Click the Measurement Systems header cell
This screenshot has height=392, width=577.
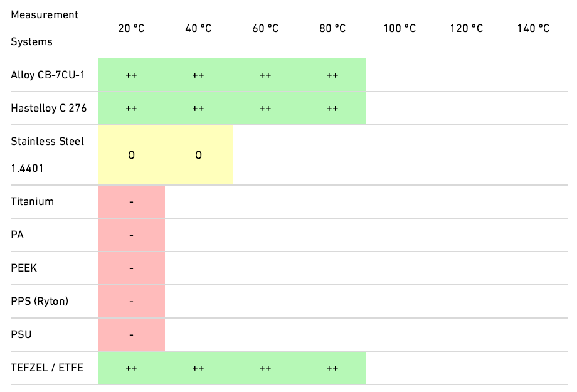(44, 28)
